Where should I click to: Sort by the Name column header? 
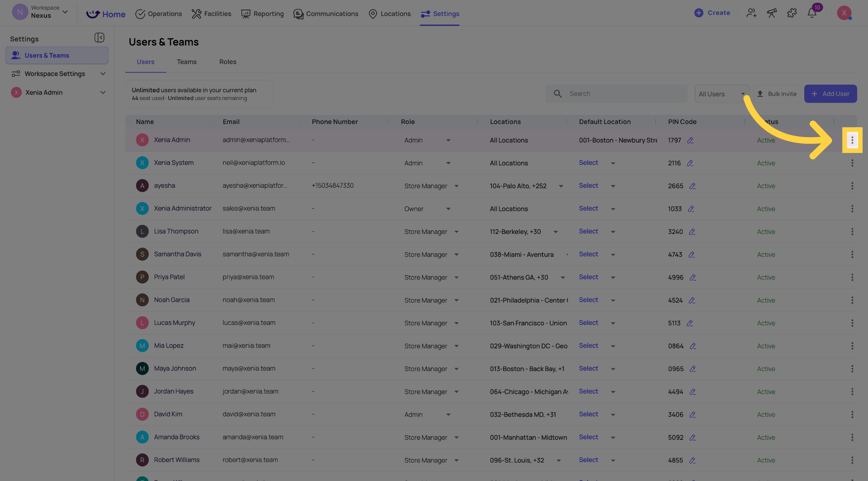[x=145, y=122]
